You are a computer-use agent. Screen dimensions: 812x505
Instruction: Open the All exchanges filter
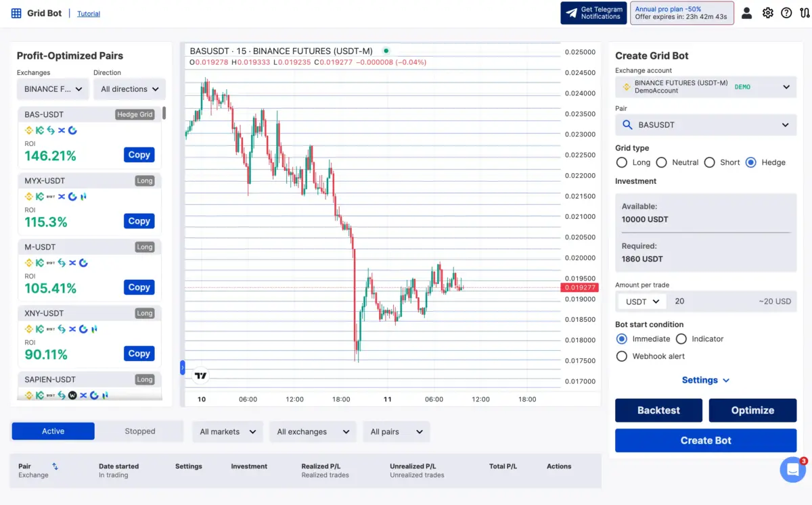pos(313,432)
